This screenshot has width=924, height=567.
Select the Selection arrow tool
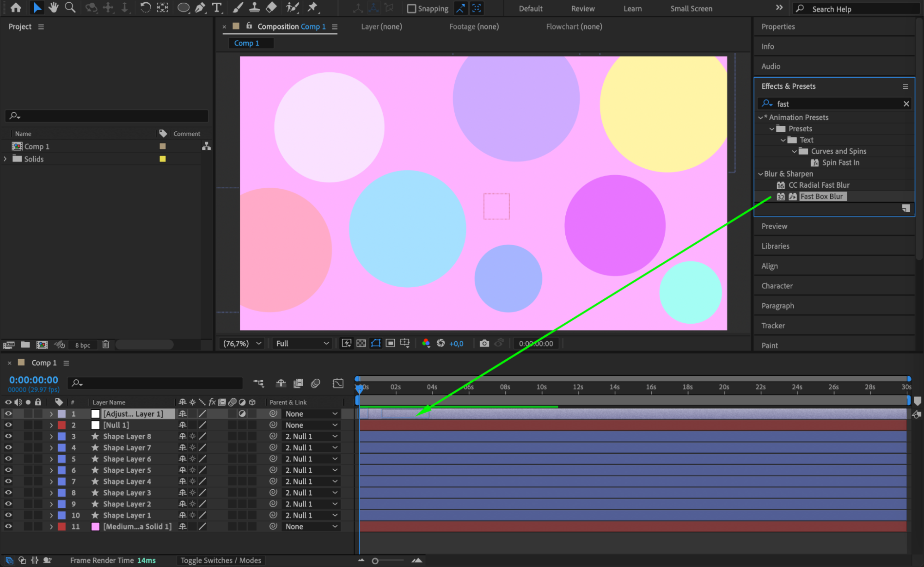tap(37, 7)
